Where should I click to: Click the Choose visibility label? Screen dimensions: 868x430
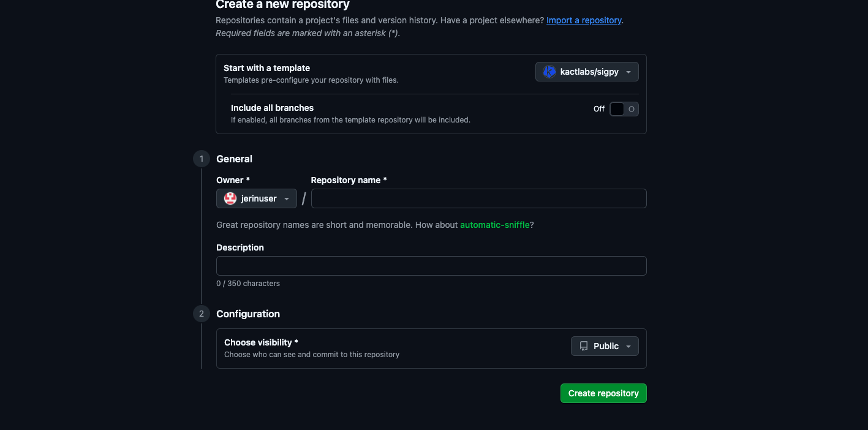[x=261, y=342]
